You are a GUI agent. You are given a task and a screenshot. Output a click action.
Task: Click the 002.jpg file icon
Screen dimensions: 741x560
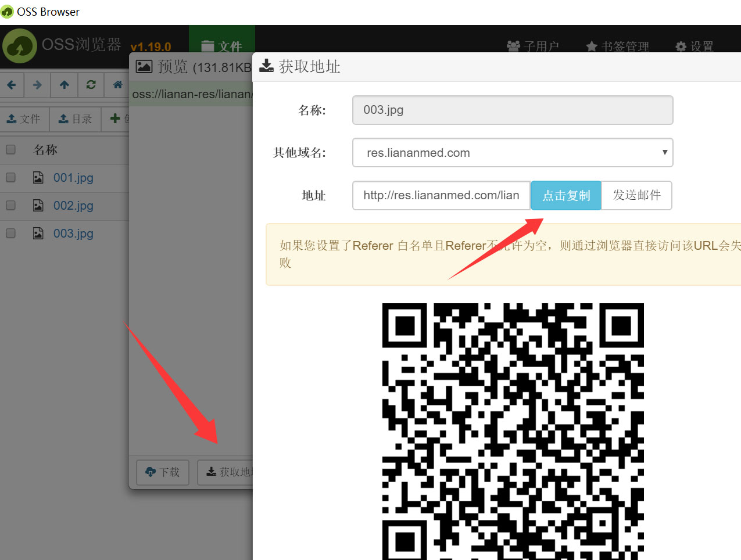(x=38, y=206)
